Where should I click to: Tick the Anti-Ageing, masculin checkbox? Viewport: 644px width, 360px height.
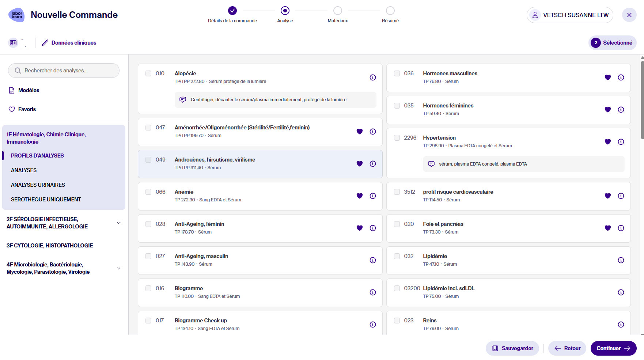(x=148, y=256)
